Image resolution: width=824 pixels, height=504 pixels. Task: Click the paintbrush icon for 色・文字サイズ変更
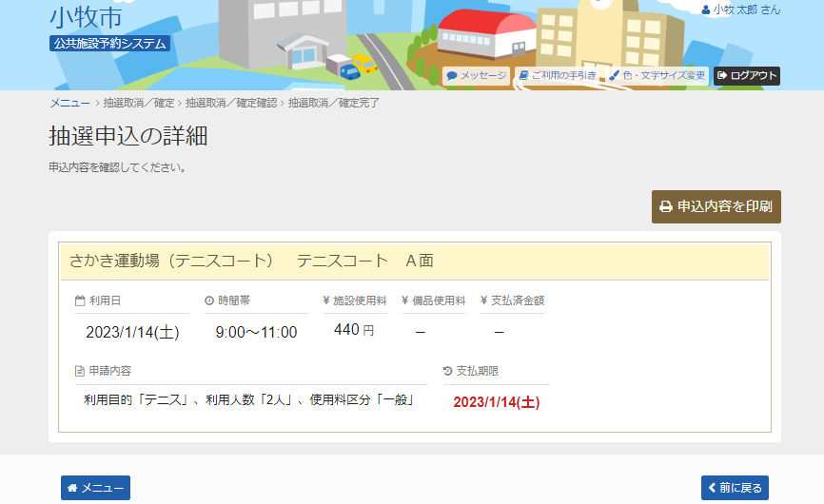coord(615,75)
